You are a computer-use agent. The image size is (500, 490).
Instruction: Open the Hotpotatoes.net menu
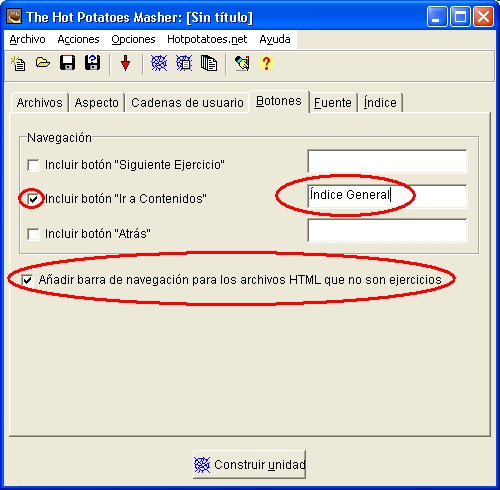(207, 39)
